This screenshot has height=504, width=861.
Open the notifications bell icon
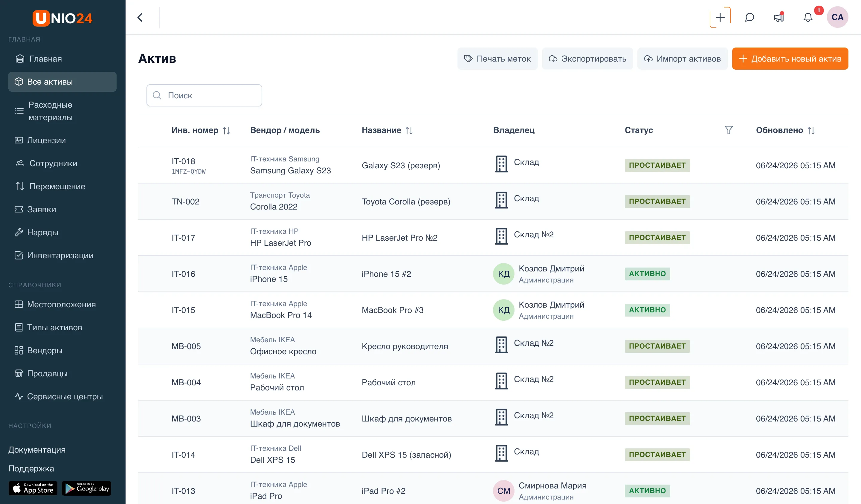[808, 17]
